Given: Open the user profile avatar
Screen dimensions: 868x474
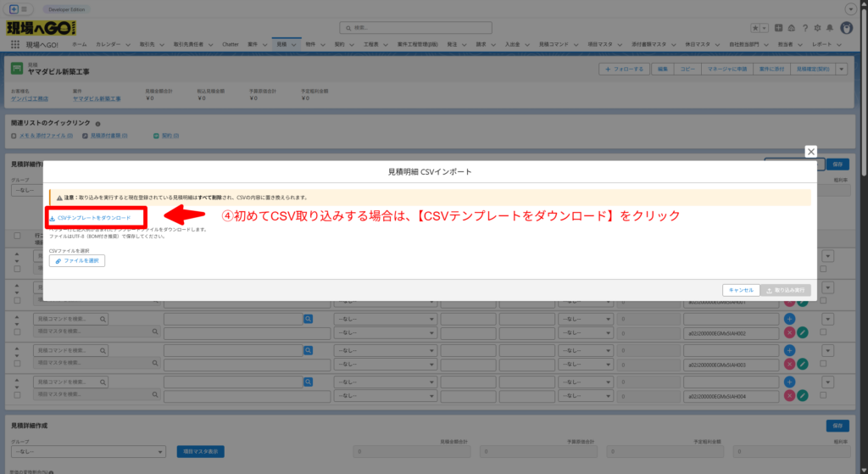Looking at the screenshot, I should 846,28.
